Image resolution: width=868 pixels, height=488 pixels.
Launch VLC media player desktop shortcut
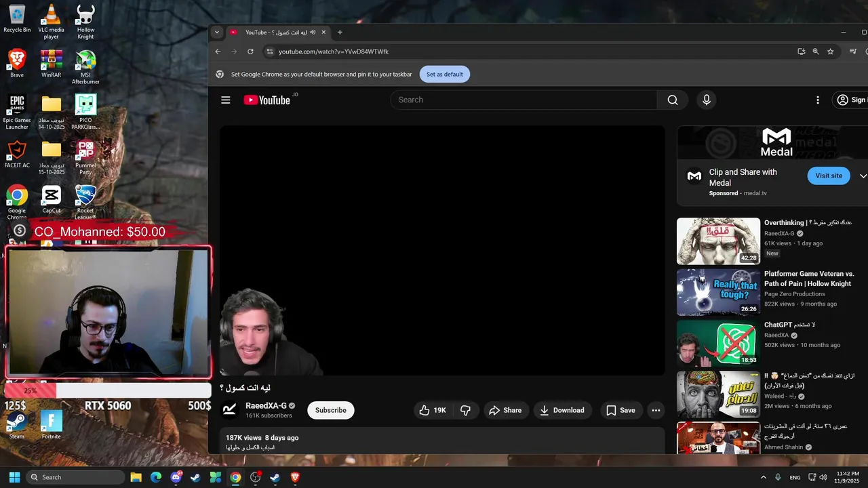(51, 21)
